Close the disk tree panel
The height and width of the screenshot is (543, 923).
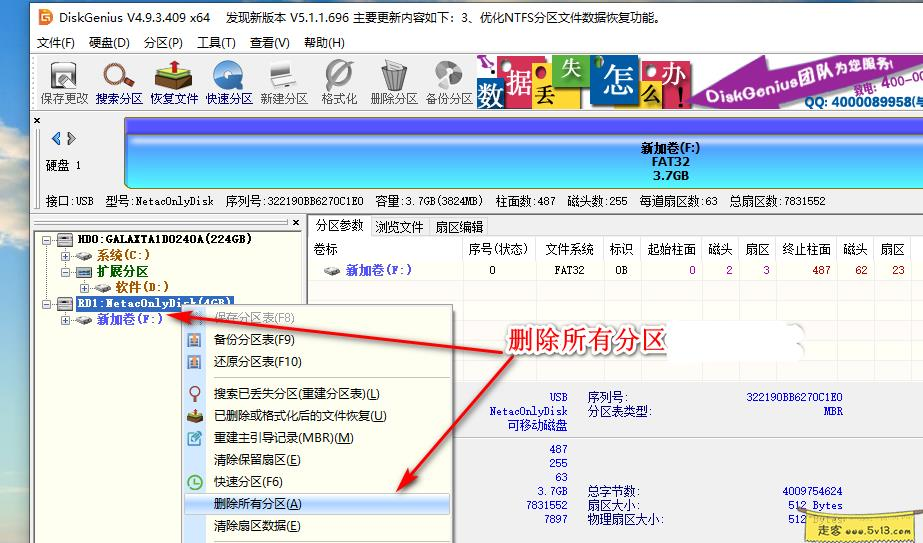(x=296, y=222)
